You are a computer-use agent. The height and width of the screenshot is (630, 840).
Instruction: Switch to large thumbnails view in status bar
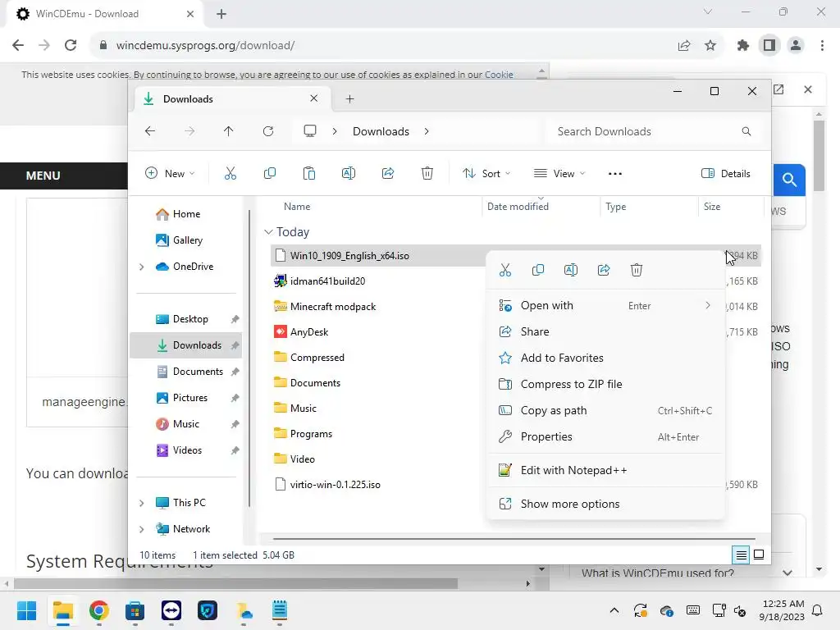point(759,555)
